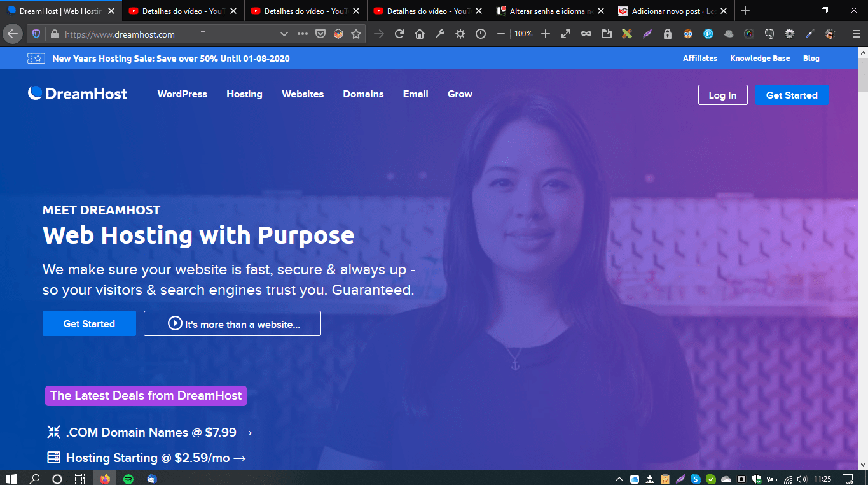Image resolution: width=868 pixels, height=485 pixels.
Task: Click the purple feather extension icon
Action: (647, 34)
